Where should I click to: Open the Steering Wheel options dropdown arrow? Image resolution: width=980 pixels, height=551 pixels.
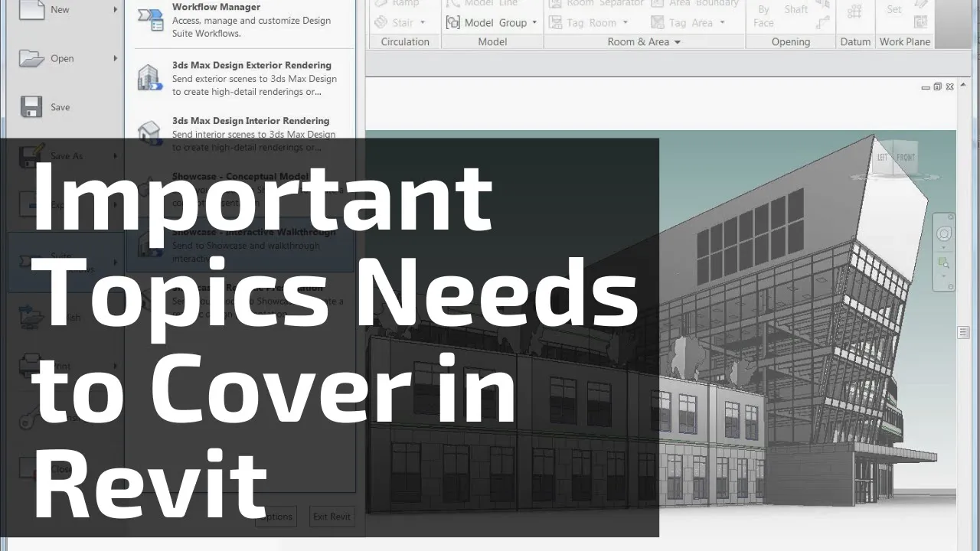pos(944,247)
